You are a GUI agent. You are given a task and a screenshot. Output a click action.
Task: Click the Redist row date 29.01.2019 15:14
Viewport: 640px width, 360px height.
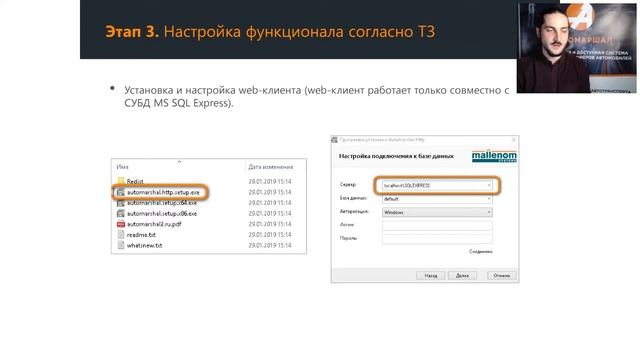(x=270, y=181)
